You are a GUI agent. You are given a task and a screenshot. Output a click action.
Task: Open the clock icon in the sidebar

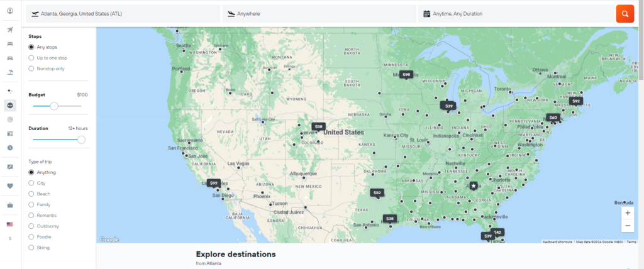tap(10, 148)
